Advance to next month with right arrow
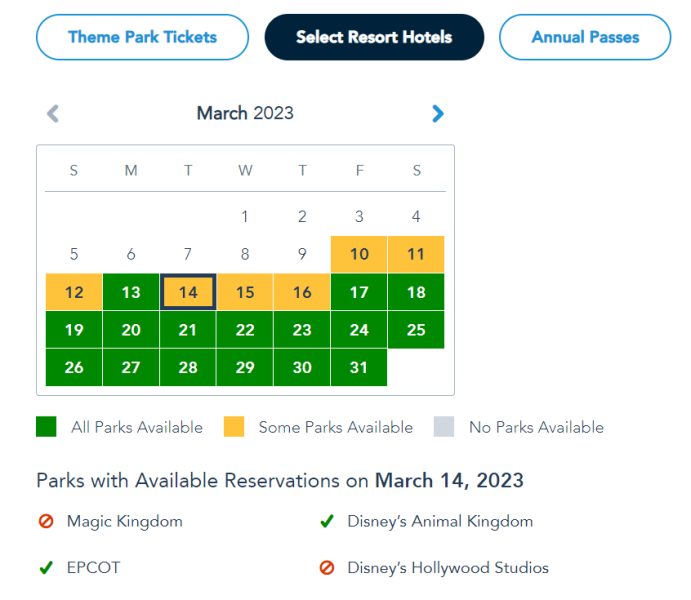691x600 pixels. (x=437, y=114)
